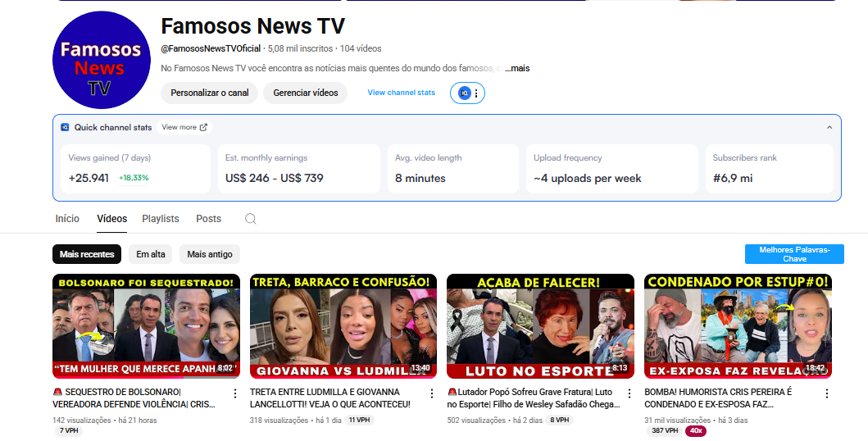Click the Quick channel stats logo icon
The width and height of the screenshot is (868, 441).
coord(65,127)
